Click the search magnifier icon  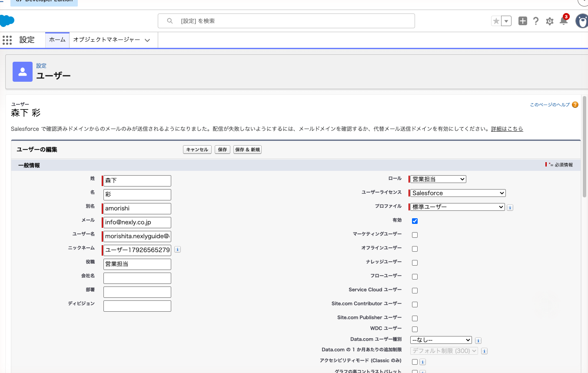[170, 21]
